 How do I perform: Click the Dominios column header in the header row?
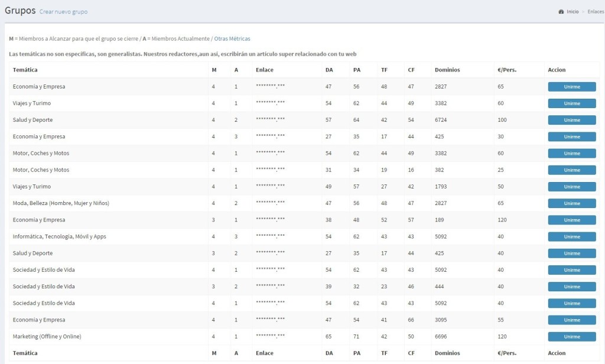tap(447, 70)
